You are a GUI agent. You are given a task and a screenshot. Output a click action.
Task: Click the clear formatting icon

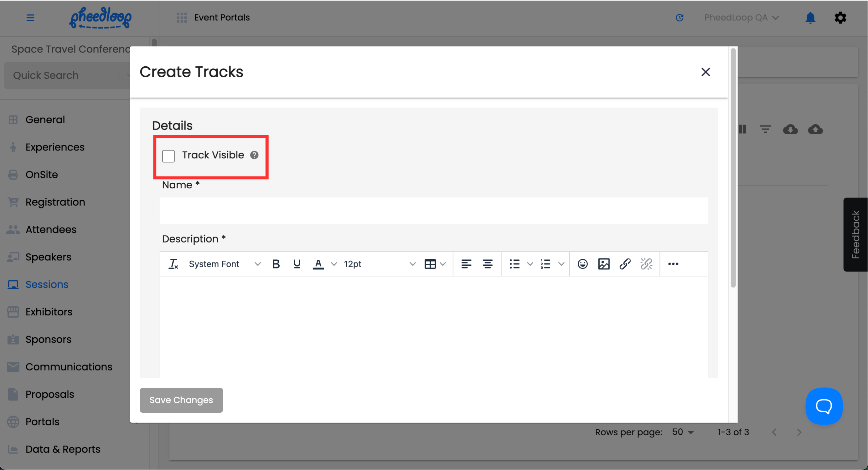(173, 264)
